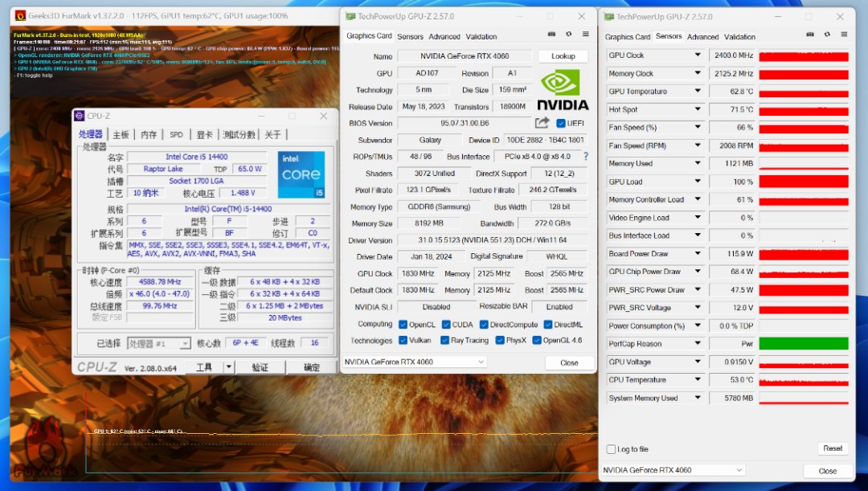Image resolution: width=868 pixels, height=491 pixels.
Task: Open Sensors tab in GPU-Z Graphics Card window
Action: pyautogui.click(x=410, y=36)
